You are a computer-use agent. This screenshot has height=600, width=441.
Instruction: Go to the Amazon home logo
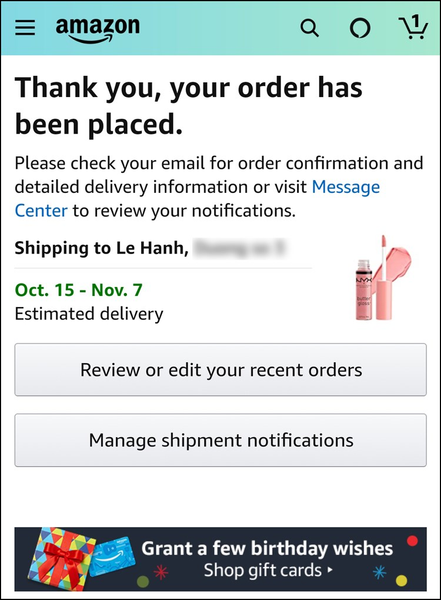coord(98,29)
